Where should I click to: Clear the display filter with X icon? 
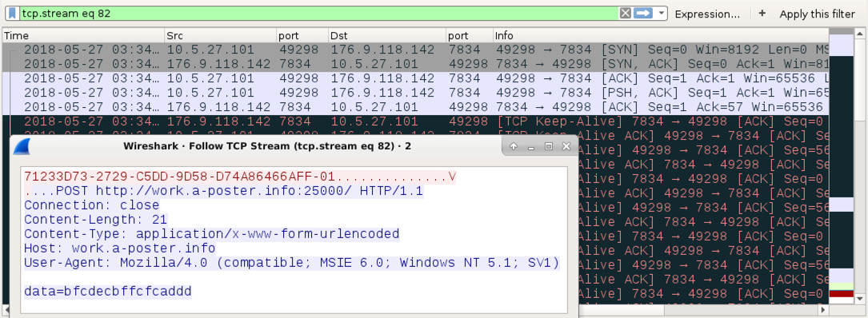(625, 14)
